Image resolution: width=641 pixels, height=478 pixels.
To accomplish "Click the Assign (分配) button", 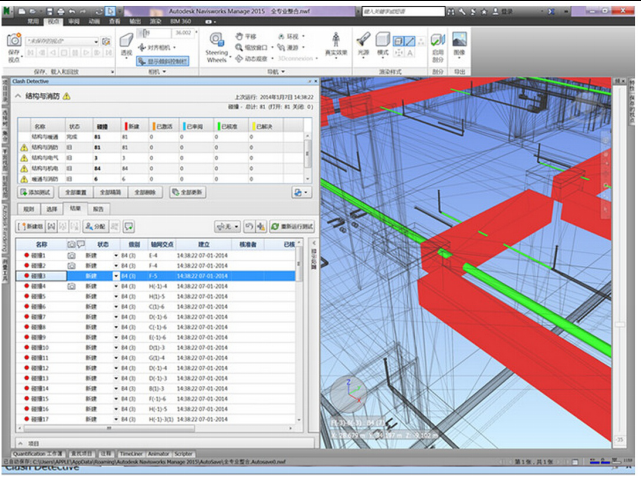I will click(x=95, y=227).
